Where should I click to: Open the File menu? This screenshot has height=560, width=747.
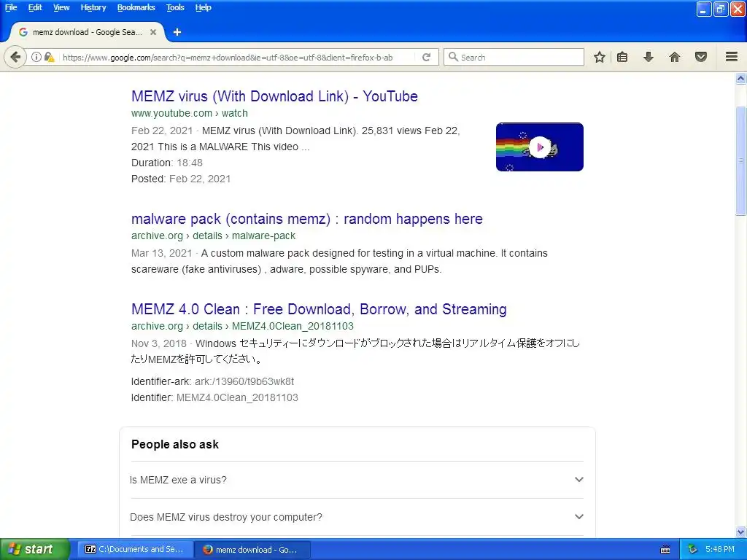tap(11, 7)
